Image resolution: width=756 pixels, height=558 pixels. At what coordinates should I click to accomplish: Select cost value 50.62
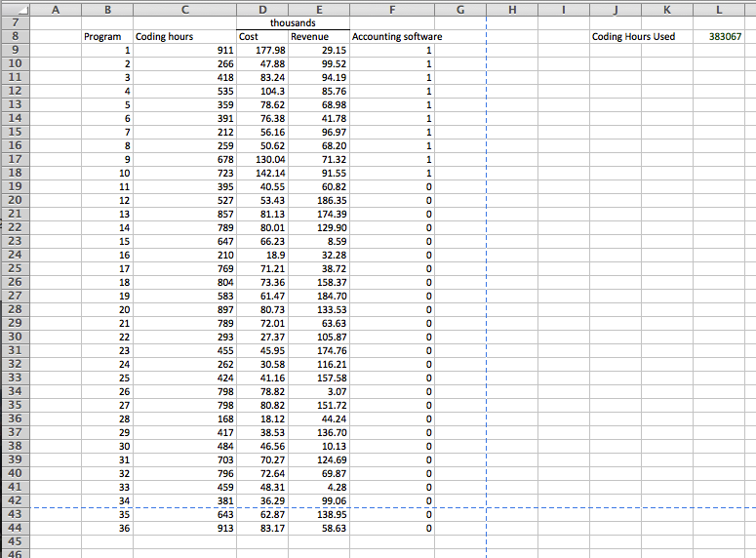[x=262, y=145]
